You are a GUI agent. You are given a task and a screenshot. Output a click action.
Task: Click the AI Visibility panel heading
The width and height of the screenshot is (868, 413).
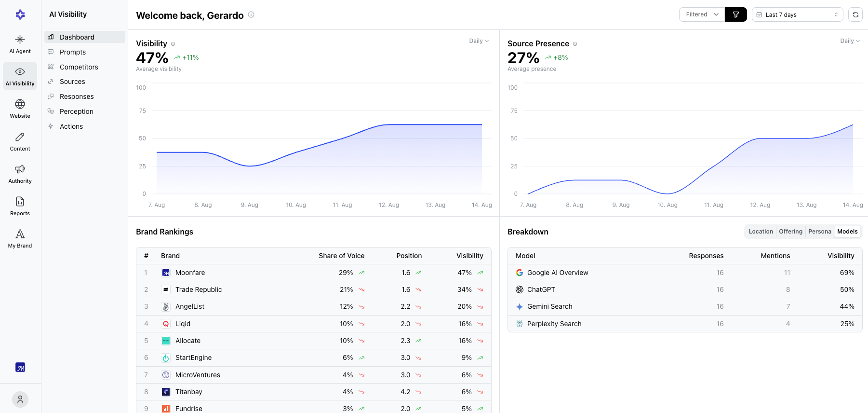click(68, 14)
